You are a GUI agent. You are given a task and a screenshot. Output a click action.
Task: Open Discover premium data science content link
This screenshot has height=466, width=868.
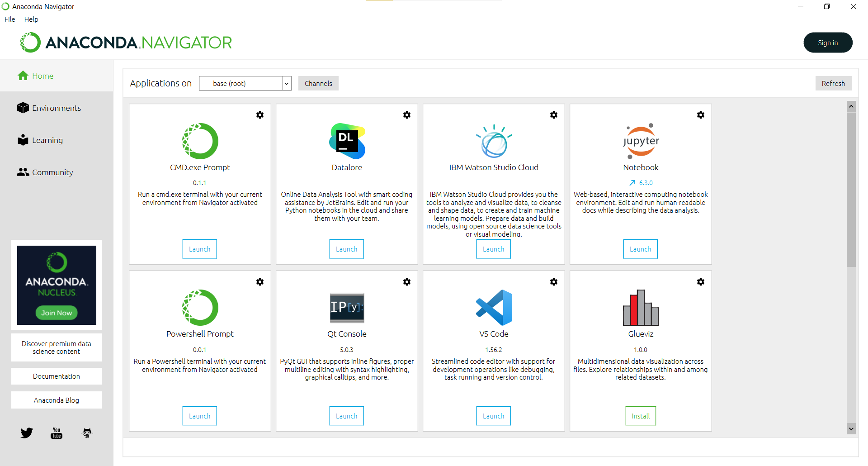pyautogui.click(x=57, y=347)
